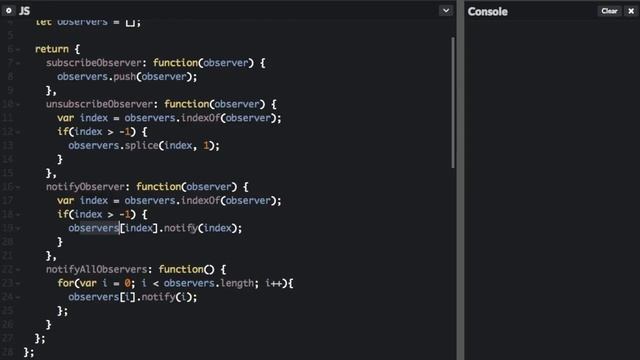Place cursor on observers.push(observer) line

pyautogui.click(x=127, y=77)
